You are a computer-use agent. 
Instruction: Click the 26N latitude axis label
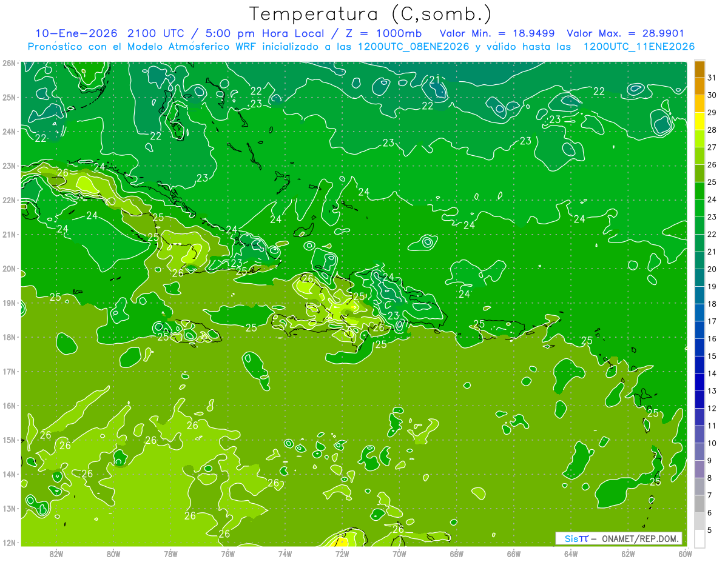(x=8, y=63)
